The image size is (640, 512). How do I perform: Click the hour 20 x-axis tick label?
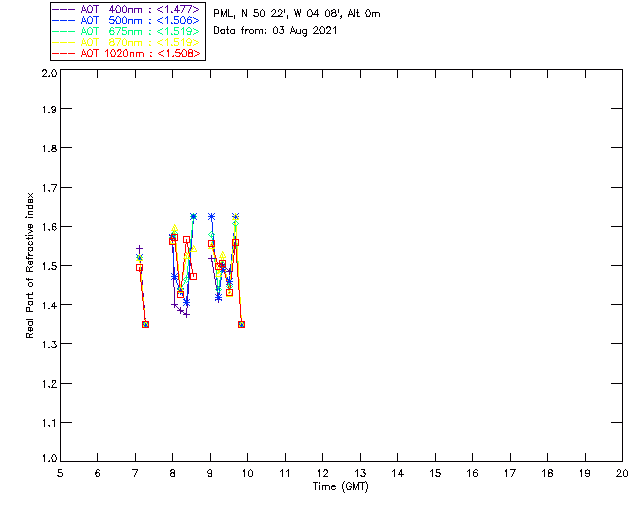622,473
